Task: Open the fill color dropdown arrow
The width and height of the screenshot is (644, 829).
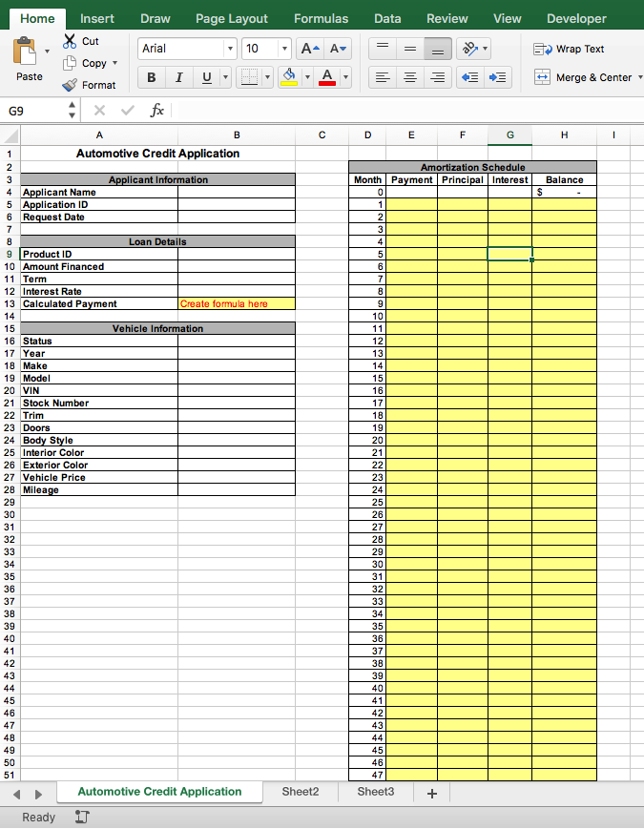Action: coord(307,77)
